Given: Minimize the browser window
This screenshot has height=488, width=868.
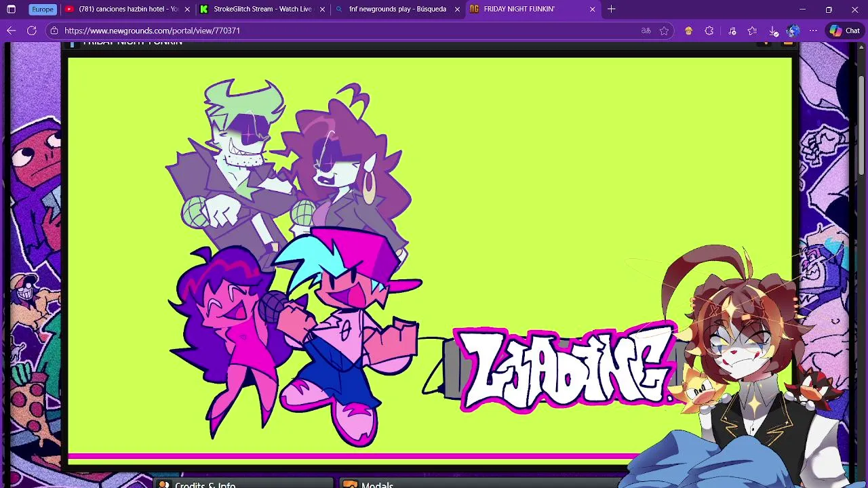Looking at the screenshot, I should [802, 9].
